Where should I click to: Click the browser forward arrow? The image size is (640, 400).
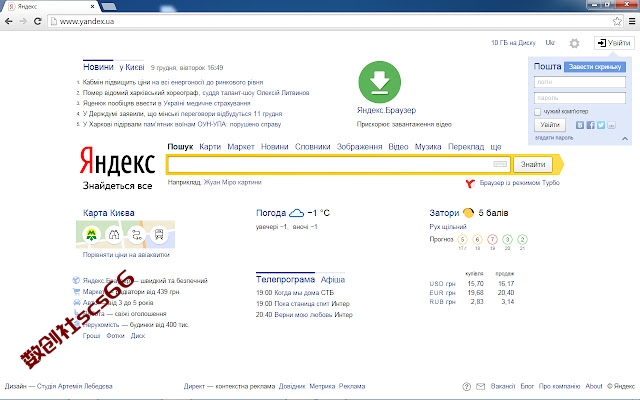click(23, 21)
